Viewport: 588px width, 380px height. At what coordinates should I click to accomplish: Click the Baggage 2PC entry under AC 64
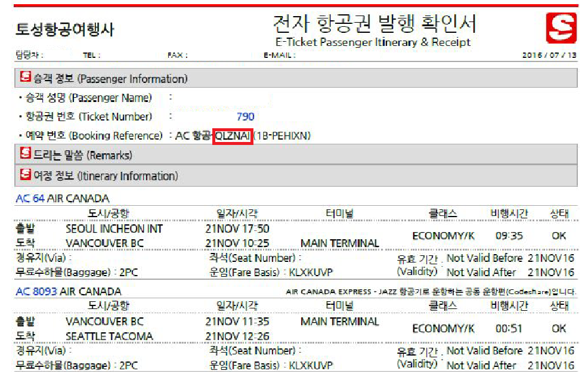[x=76, y=272]
